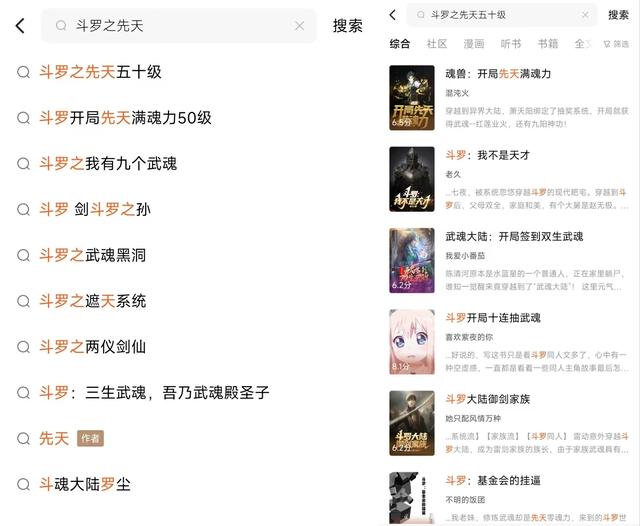Click the 搜索 button on left screen
Viewport: 640px width, 526px height.
tap(347, 26)
